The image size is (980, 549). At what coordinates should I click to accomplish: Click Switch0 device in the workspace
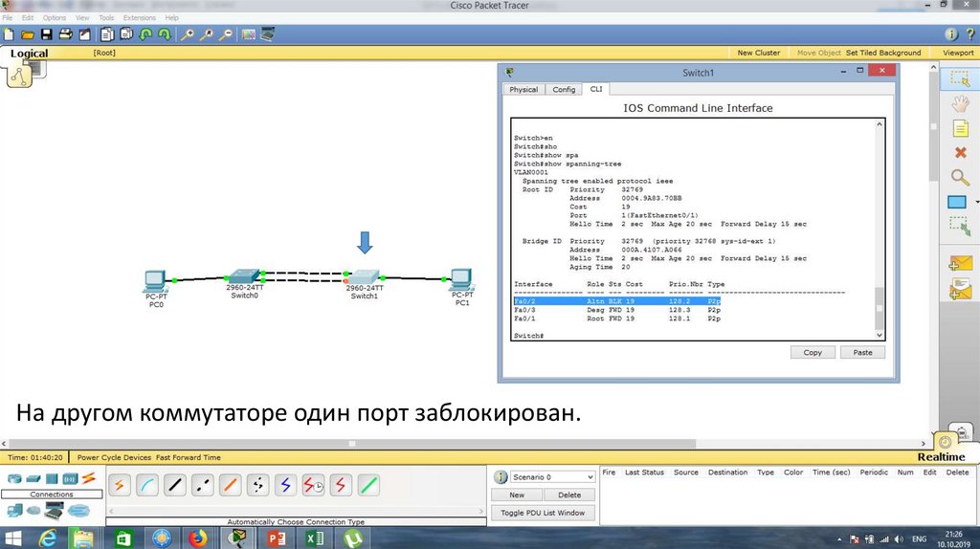click(244, 276)
